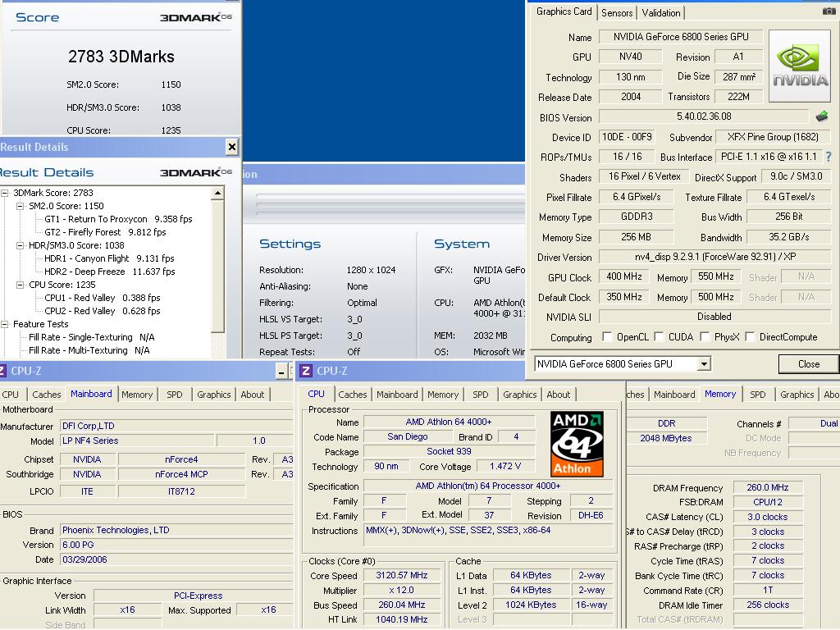The width and height of the screenshot is (840, 630).
Task: Minimize the left CPU-Z window
Action: click(x=282, y=372)
